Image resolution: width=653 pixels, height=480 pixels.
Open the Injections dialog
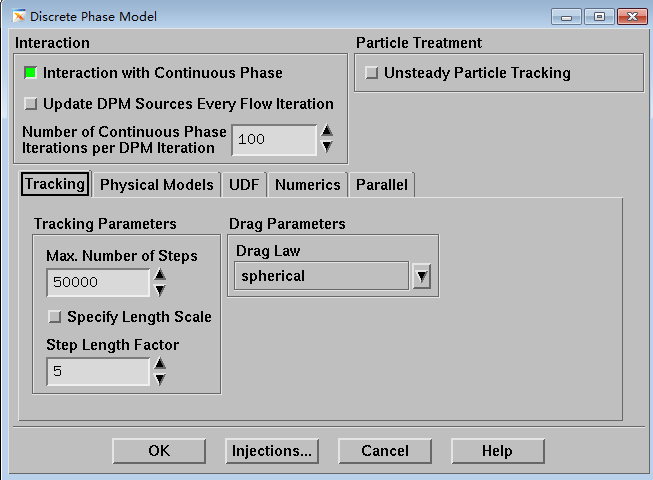(x=272, y=451)
